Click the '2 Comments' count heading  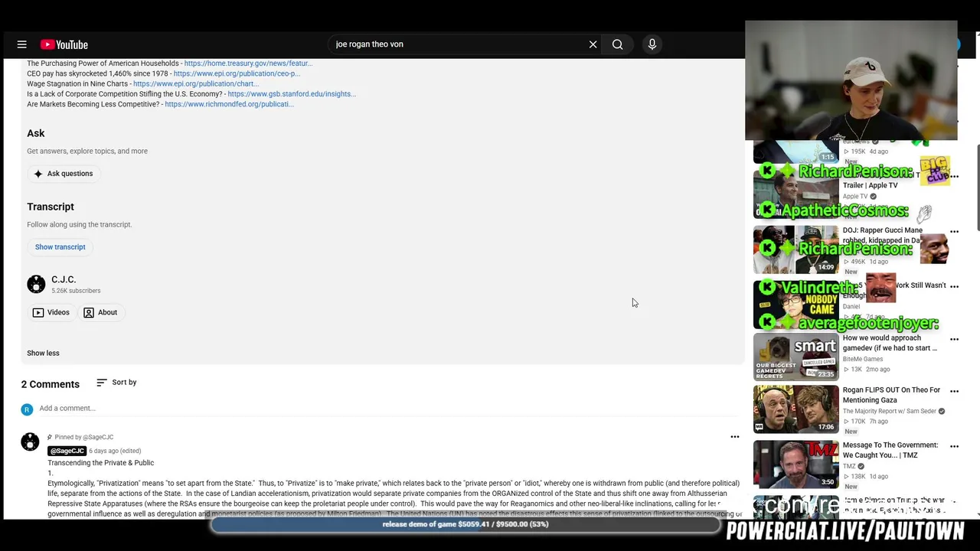(x=51, y=384)
